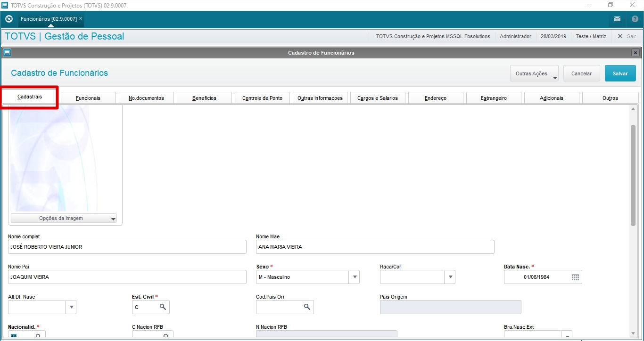Open the Endereço tab
The image size is (644, 341).
[436, 98]
